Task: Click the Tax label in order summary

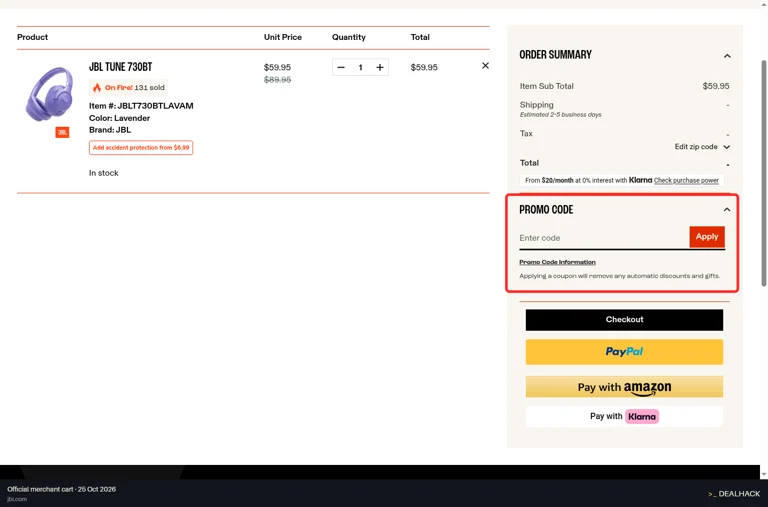Action: 526,133
